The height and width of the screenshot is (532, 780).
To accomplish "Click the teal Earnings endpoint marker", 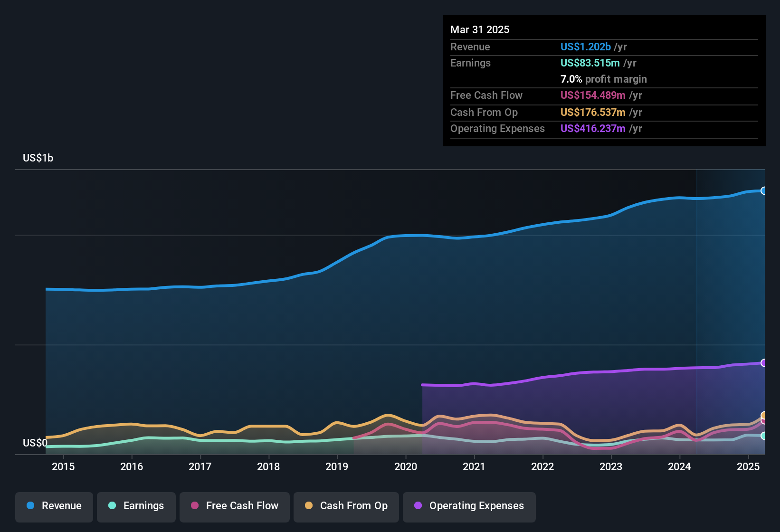I will 764,436.
